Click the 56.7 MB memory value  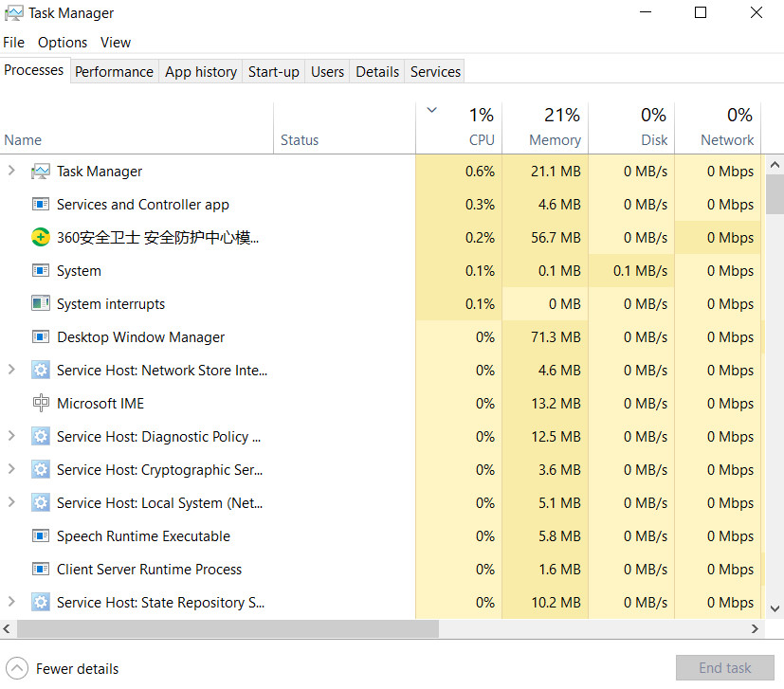[x=556, y=237]
